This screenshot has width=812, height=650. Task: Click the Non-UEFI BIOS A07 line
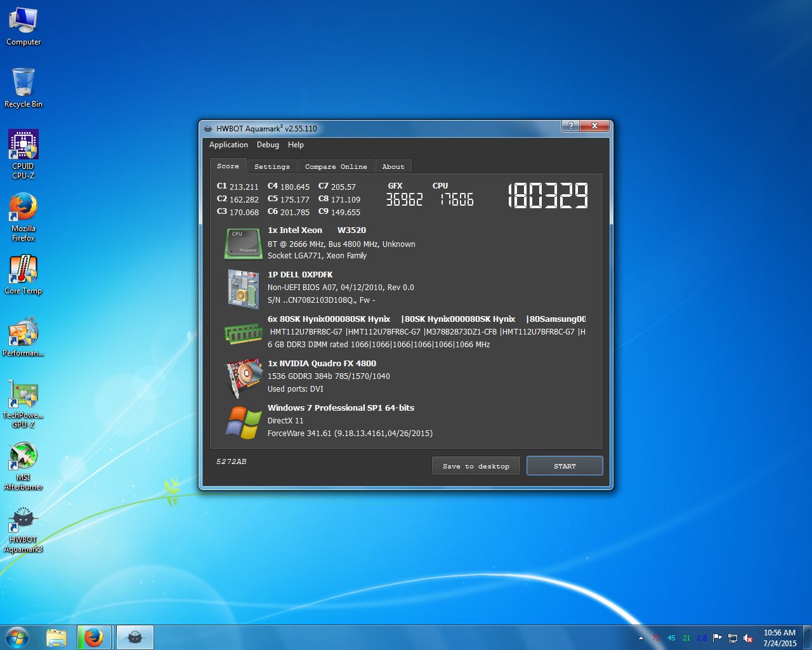tap(341, 288)
